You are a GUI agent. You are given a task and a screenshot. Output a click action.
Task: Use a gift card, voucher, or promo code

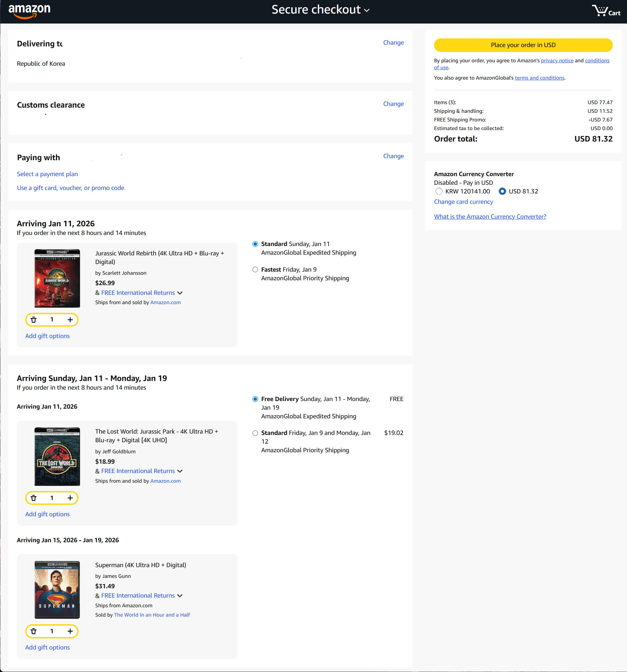pos(71,188)
